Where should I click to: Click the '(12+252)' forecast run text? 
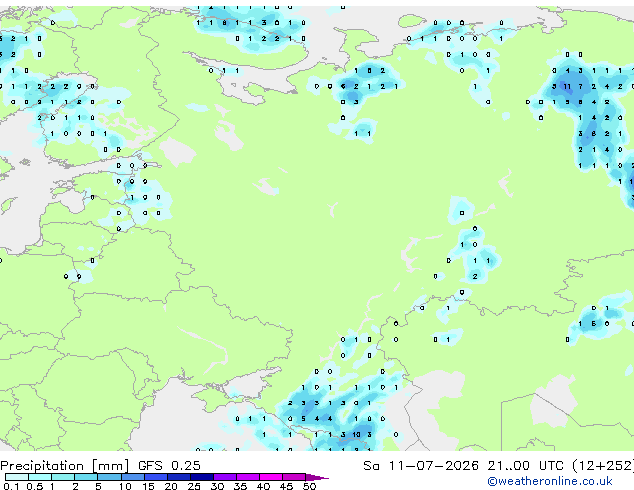tap(603, 465)
